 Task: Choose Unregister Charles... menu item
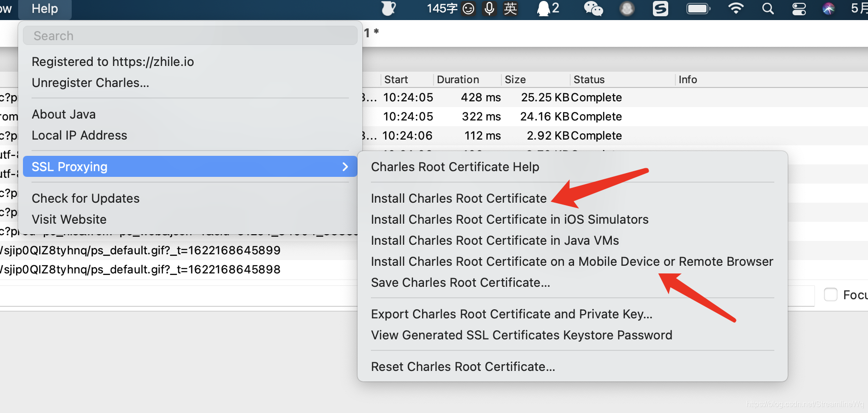90,83
